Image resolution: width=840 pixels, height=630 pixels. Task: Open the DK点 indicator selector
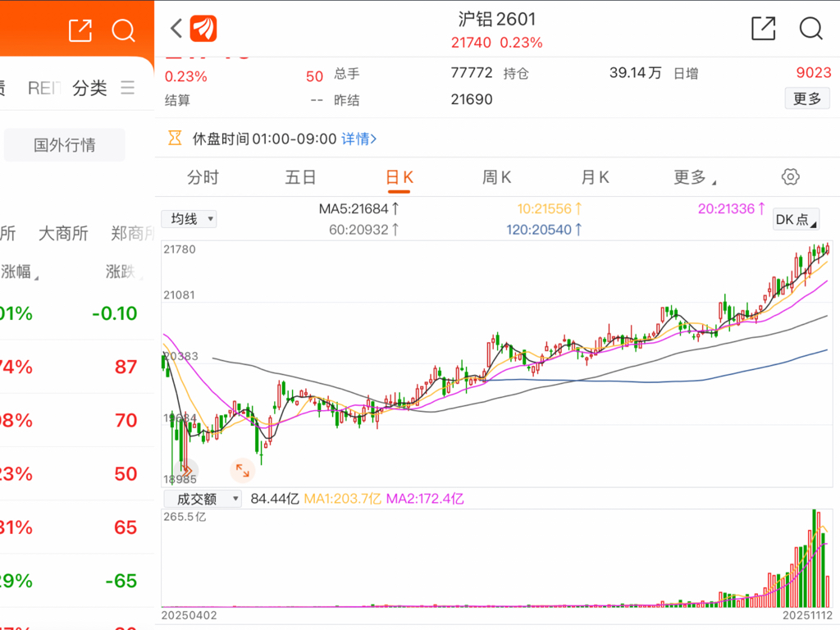click(x=796, y=219)
